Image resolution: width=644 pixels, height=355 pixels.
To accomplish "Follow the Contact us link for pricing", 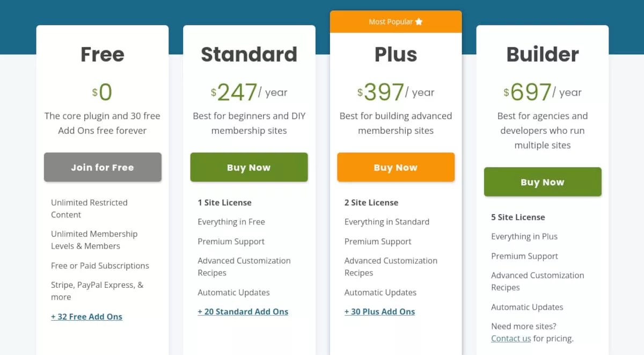I will click(x=511, y=338).
